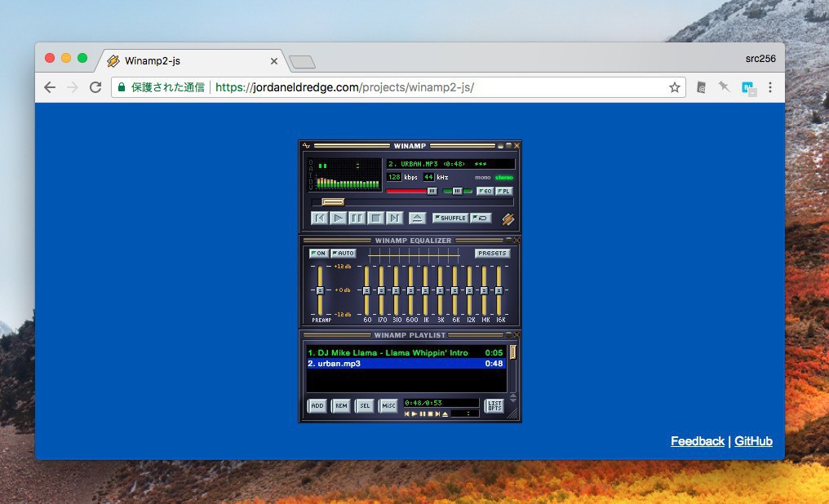
Task: Open the GitHub link
Action: [x=753, y=441]
